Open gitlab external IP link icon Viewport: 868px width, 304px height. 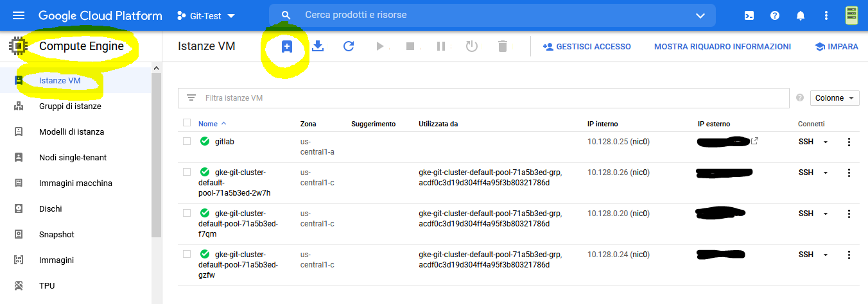[x=755, y=141]
